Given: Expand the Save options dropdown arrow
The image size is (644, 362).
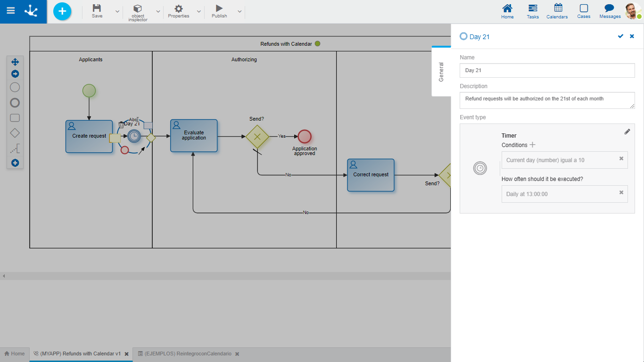Looking at the screenshot, I should pos(117,11).
